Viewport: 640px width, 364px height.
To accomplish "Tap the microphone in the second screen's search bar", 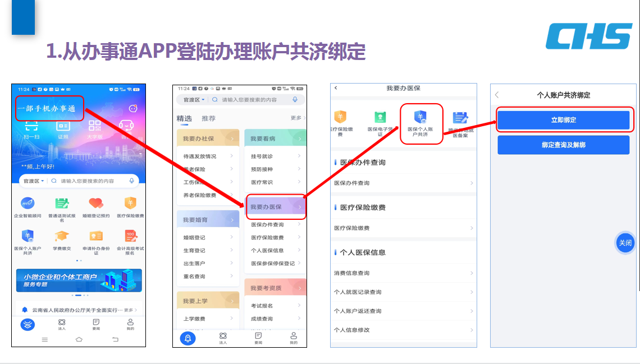I will (x=295, y=99).
